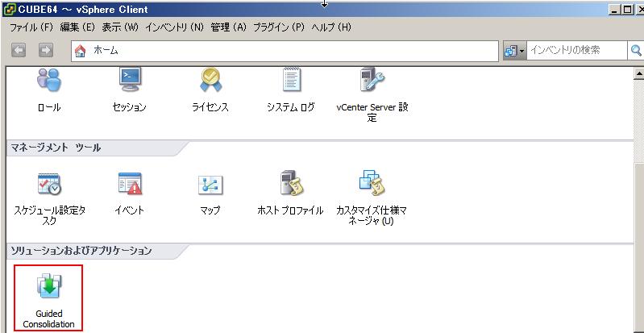Screen dimensions: 644x333
Task: Open vCenter Server 設定 icon
Action: pyautogui.click(x=372, y=80)
